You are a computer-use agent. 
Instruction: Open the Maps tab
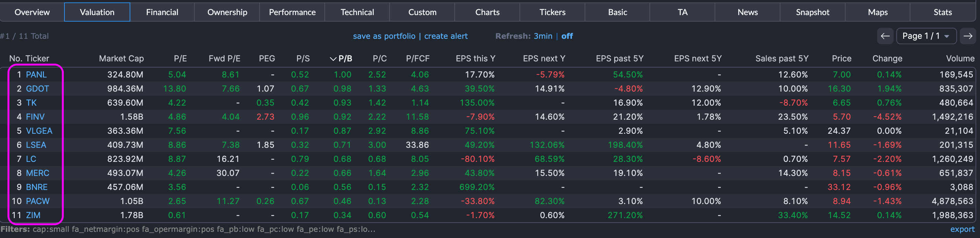click(x=878, y=12)
